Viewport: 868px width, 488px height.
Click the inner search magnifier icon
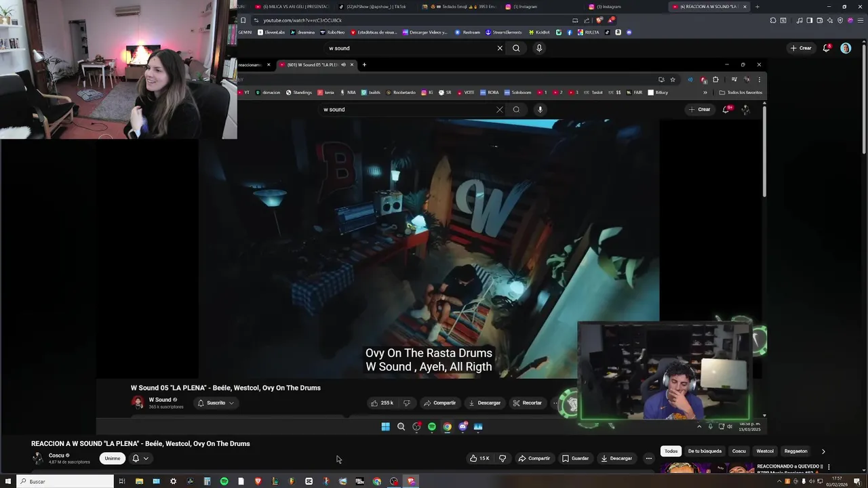516,109
